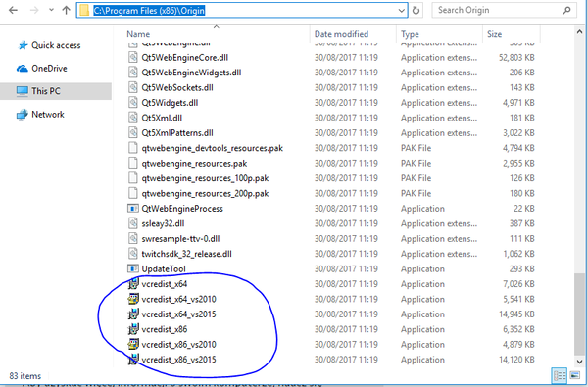This screenshot has width=588, height=387.
Task: Select the QtWebEngineProcess application icon
Action: 133,208
